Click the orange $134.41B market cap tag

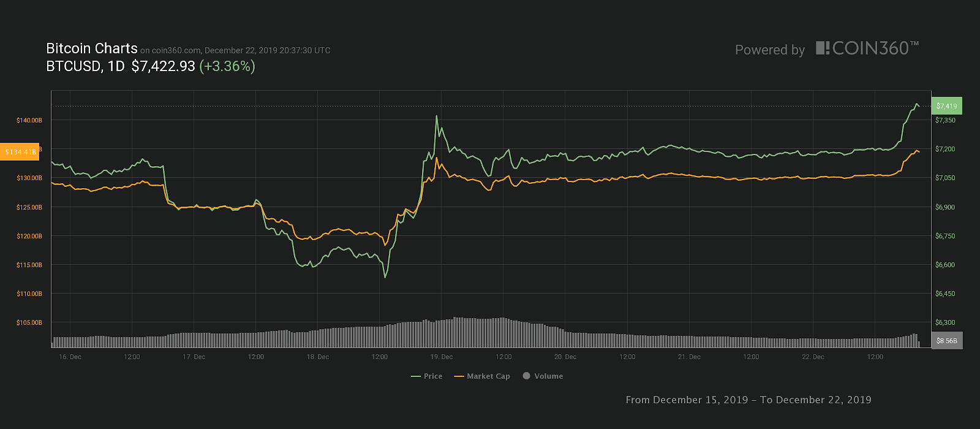coord(20,152)
